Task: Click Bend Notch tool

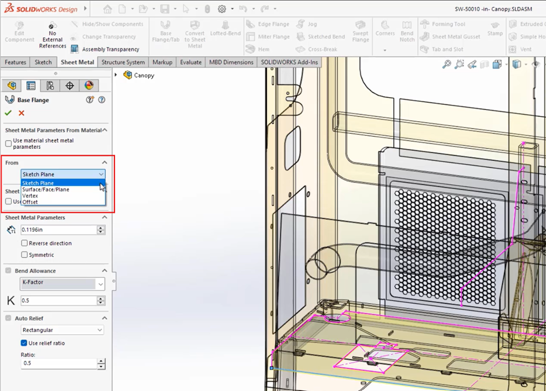Action: (407, 32)
